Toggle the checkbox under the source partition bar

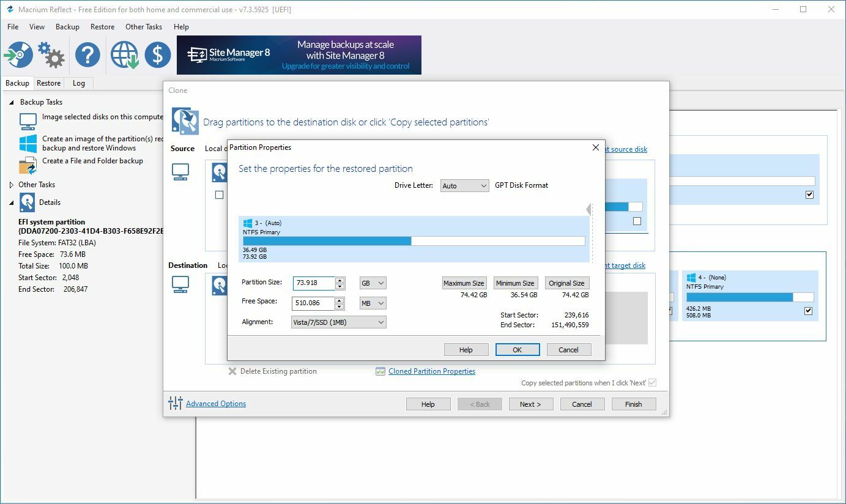[x=637, y=221]
